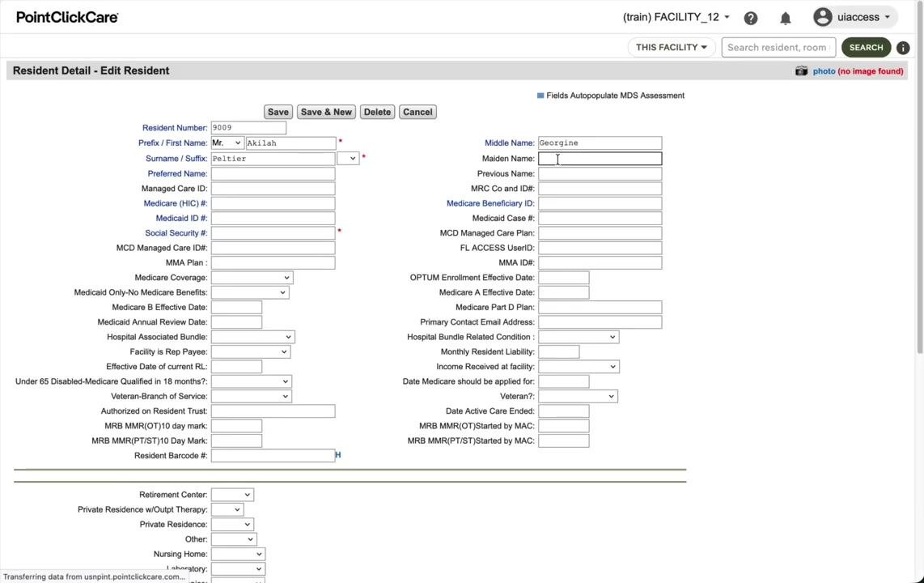Viewport: 924px width, 583px height.
Task: Open the Veteran? dropdown
Action: 578,396
